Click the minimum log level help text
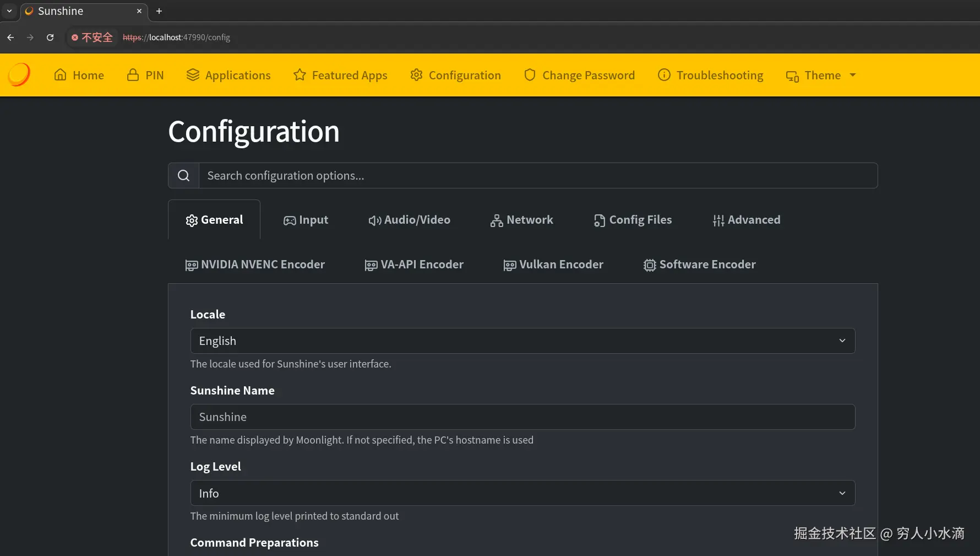 [295, 516]
